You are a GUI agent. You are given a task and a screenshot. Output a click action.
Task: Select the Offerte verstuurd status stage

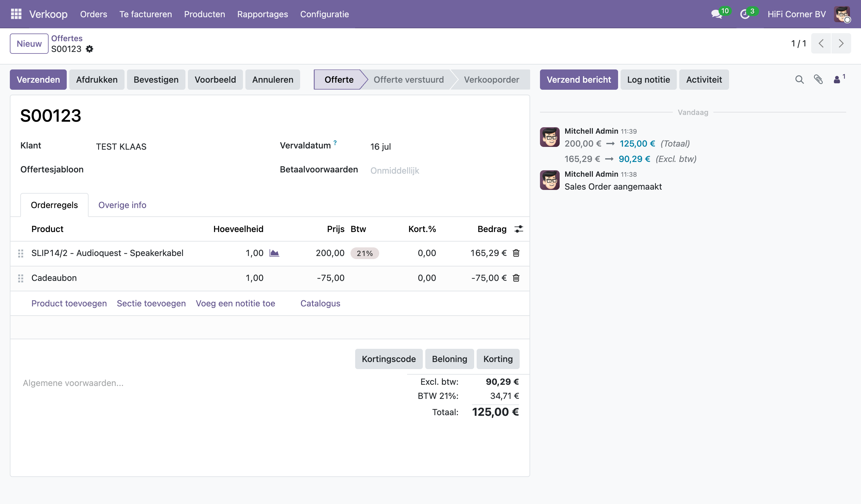coord(408,80)
